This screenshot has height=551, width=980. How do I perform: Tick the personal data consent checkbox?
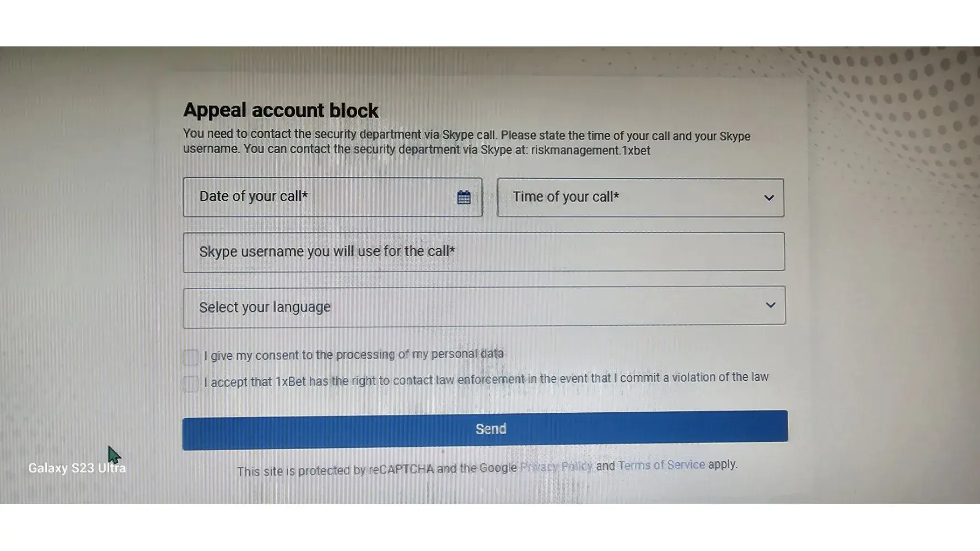coord(191,357)
